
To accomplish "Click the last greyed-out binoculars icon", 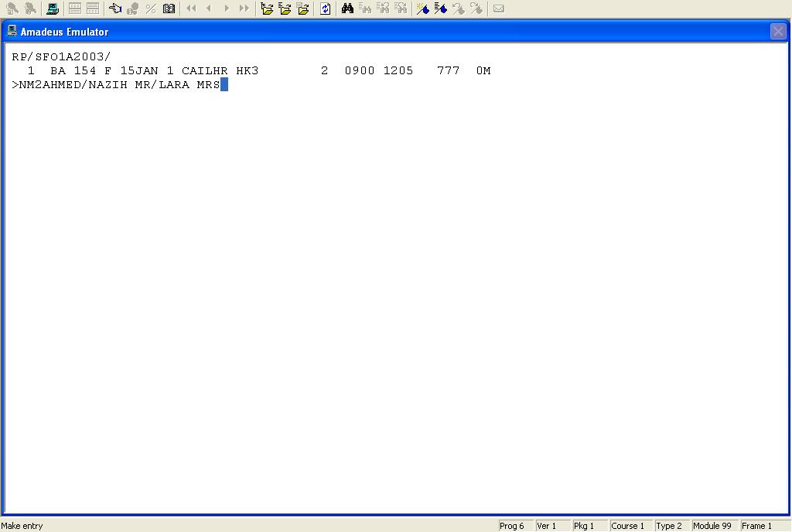I will 401,9.
